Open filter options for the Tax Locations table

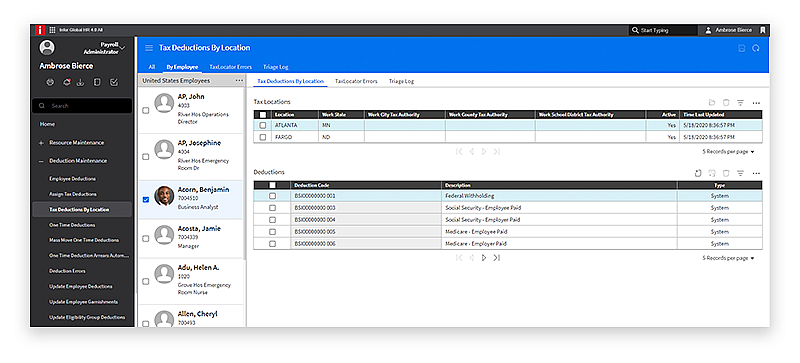[740, 103]
